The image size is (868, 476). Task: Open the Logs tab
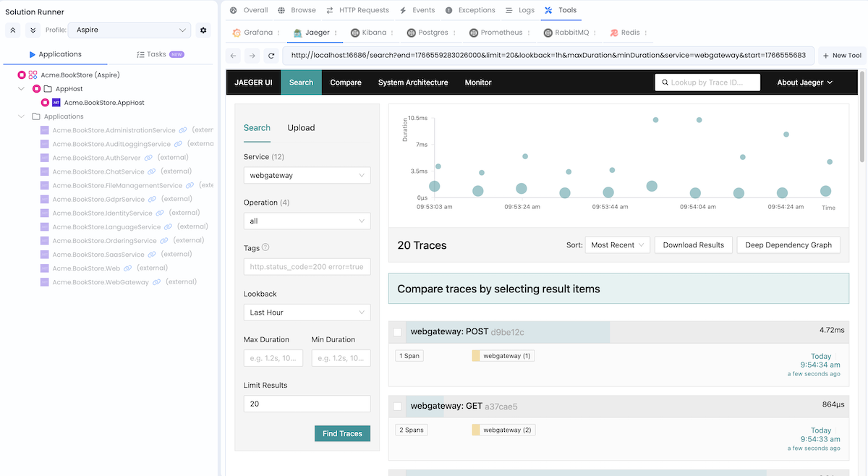[520, 10]
